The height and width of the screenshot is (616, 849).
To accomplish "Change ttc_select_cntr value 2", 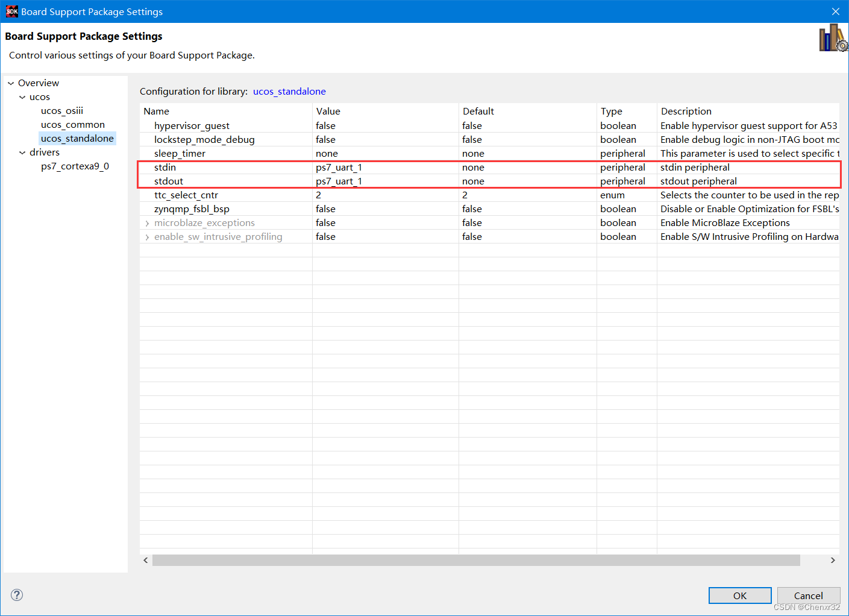I will tap(386, 195).
